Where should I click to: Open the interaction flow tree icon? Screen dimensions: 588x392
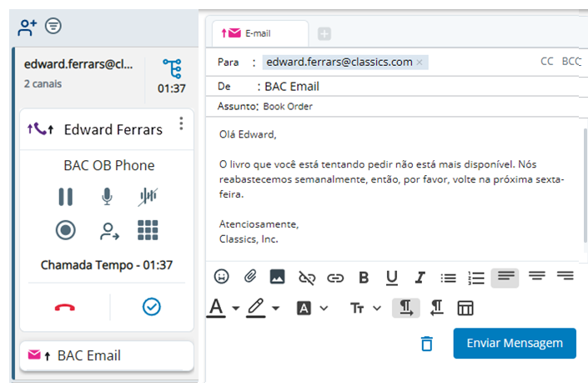[172, 68]
